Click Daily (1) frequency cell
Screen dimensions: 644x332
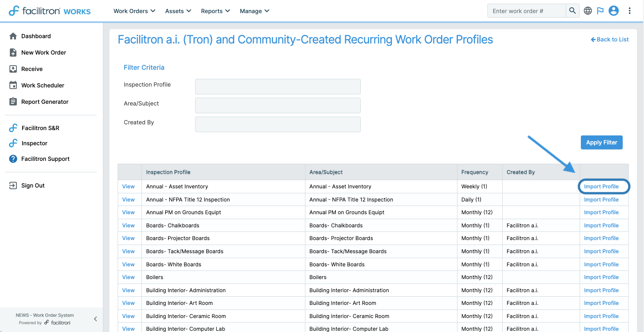[480, 199]
